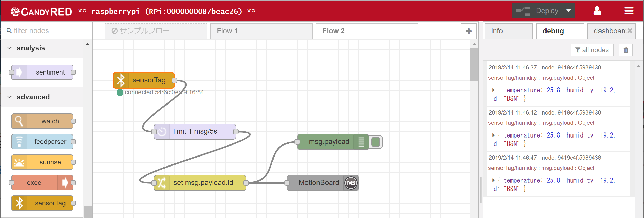
Task: Click the palette sensorTag Bluetooth icon
Action: click(x=19, y=203)
